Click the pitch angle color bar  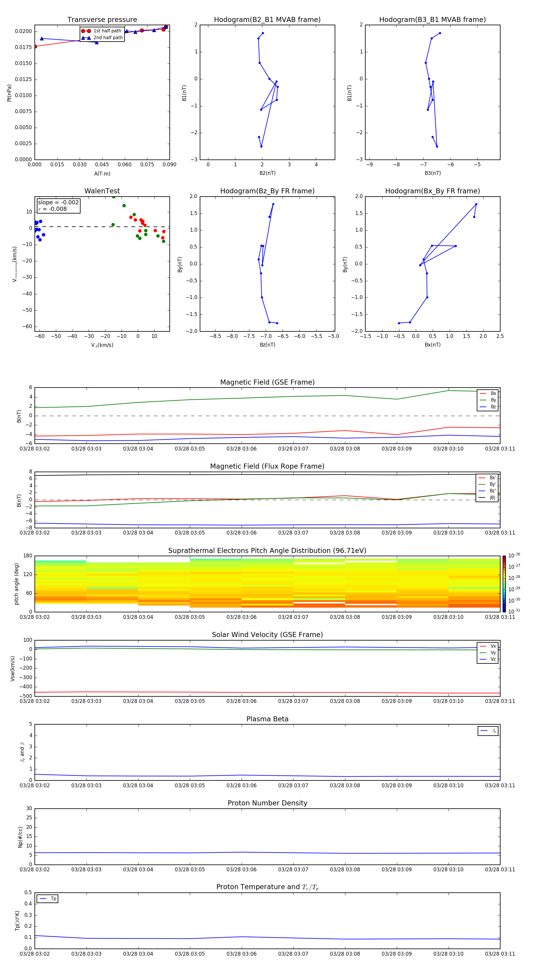pos(504,584)
